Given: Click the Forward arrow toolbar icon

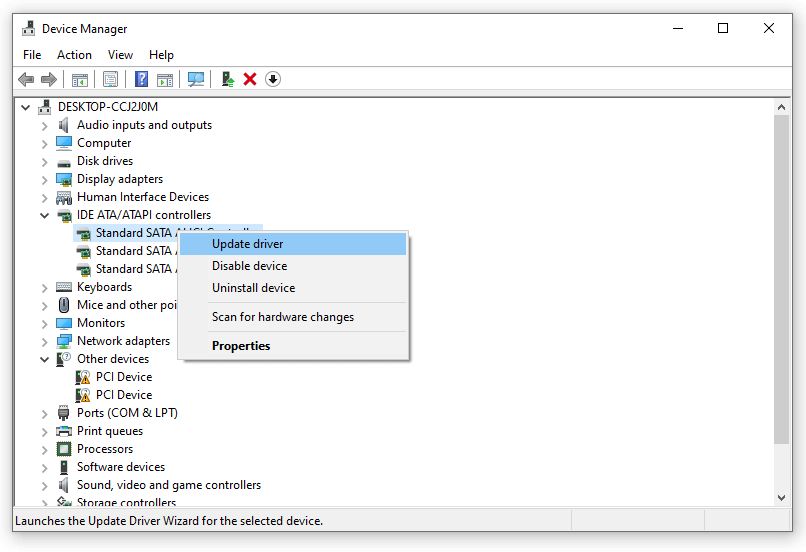Looking at the screenshot, I should pyautogui.click(x=48, y=79).
